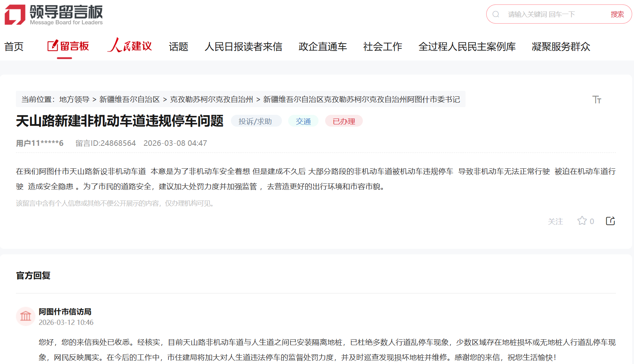The width and height of the screenshot is (634, 364).
Task: Click 关注 to follow this message
Action: pyautogui.click(x=555, y=222)
